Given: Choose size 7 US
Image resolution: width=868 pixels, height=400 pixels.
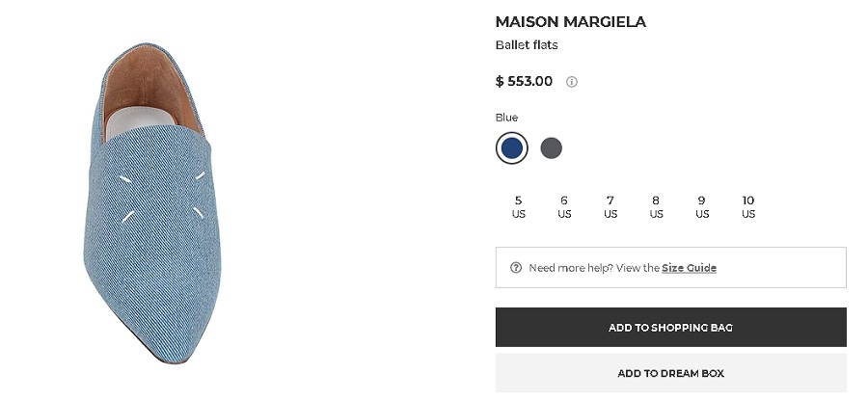Looking at the screenshot, I should [x=610, y=207].
